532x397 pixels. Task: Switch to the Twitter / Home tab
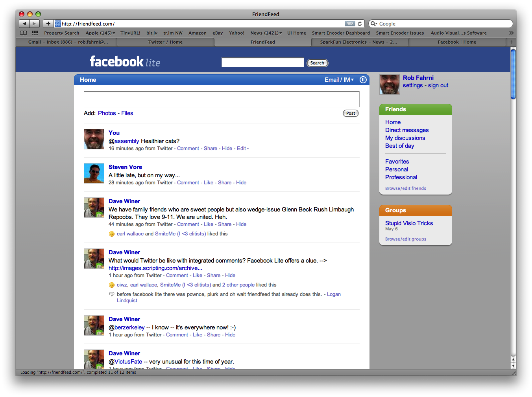click(x=165, y=42)
